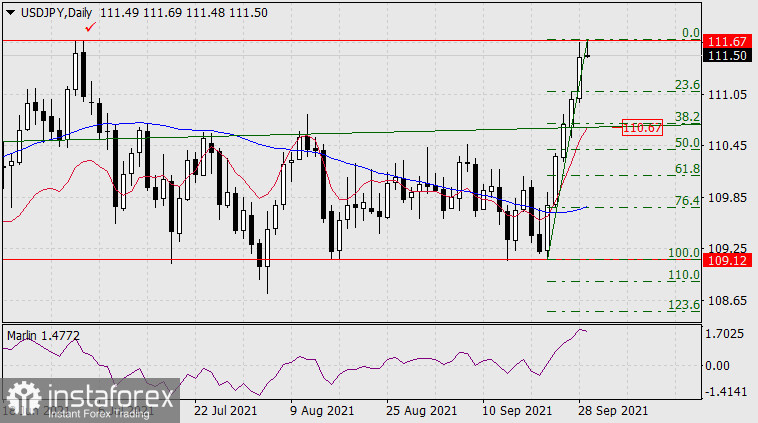Select the 23.6 Fibonacci level label
Screen dimensions: 758x423
pos(686,85)
